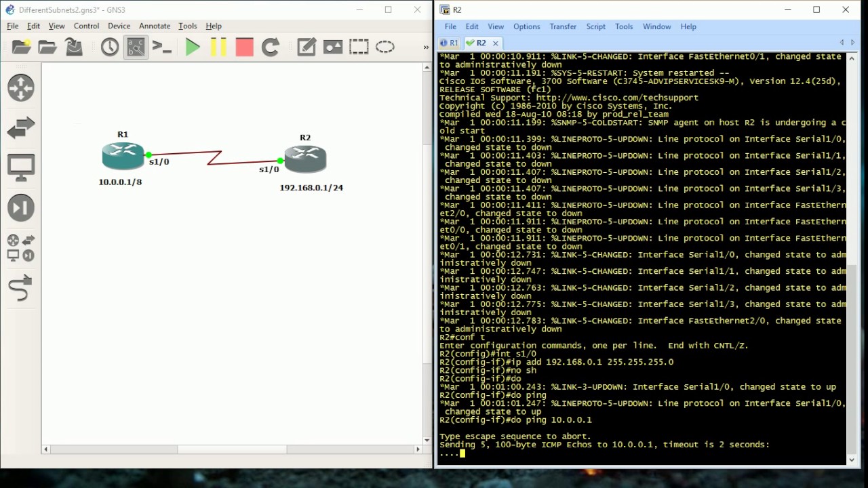Viewport: 868px width, 488px height.
Task: Click the 192.168.0.1/24 label
Action: tap(311, 188)
